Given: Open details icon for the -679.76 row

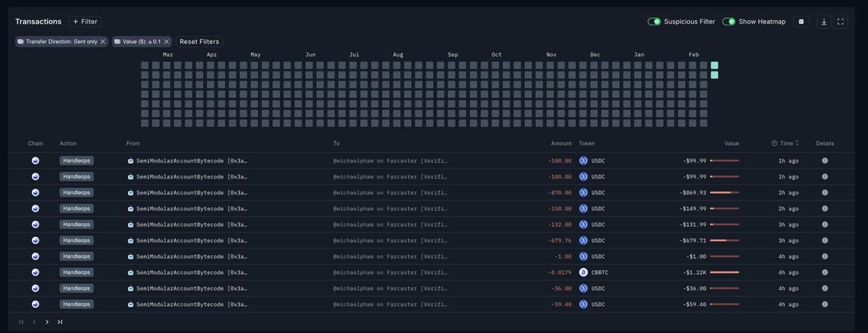Looking at the screenshot, I should [825, 241].
